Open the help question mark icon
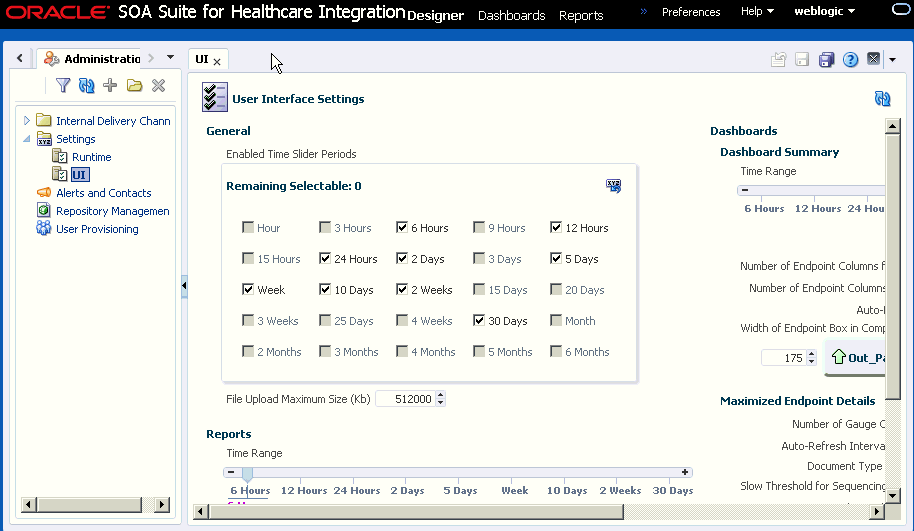Viewport: 914px width, 531px height. (x=850, y=59)
